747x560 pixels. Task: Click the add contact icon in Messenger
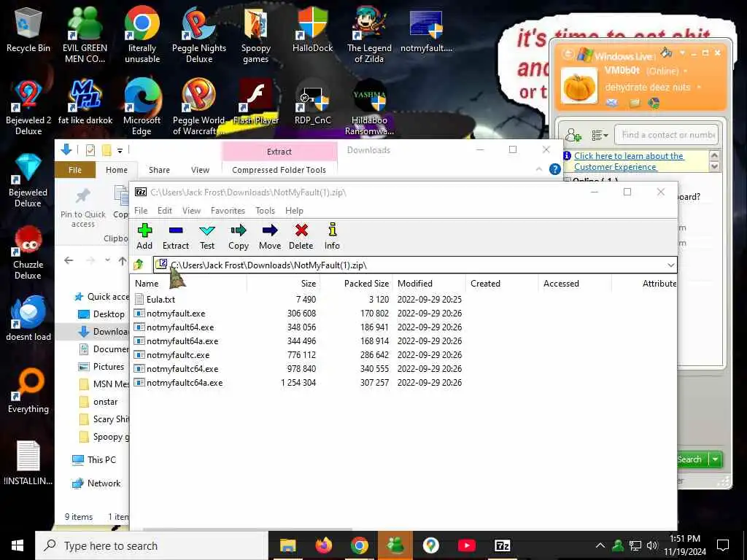(x=573, y=136)
